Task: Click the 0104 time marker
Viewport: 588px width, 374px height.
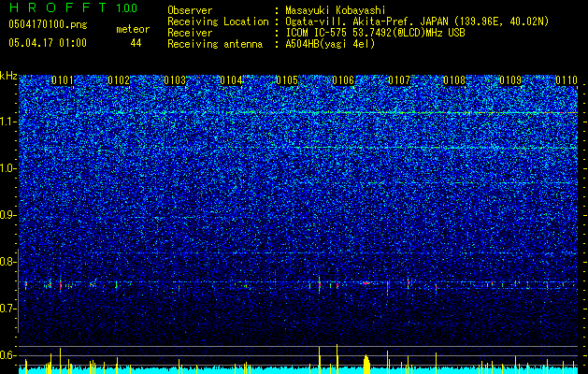Action: (x=231, y=80)
